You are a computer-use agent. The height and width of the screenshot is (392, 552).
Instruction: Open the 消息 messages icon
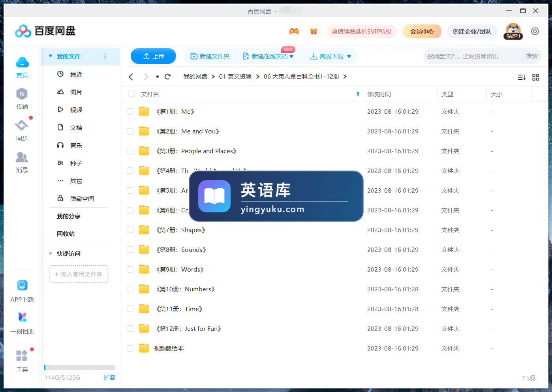22,157
